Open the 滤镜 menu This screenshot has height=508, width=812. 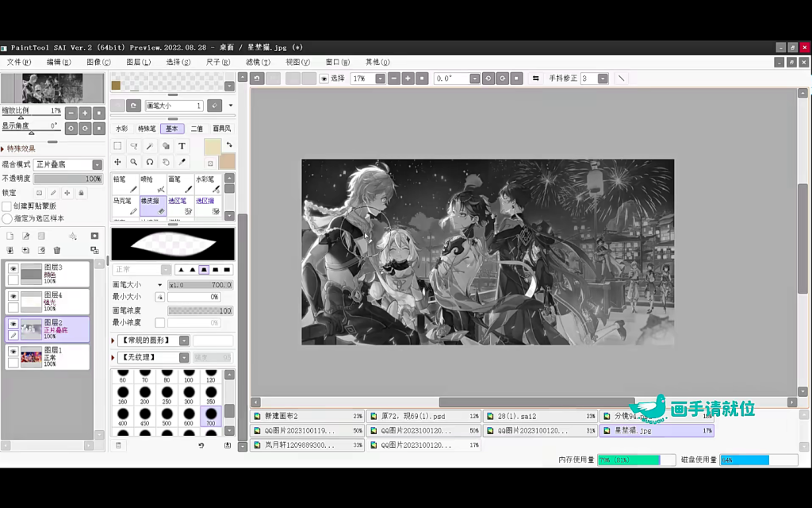[x=257, y=62]
